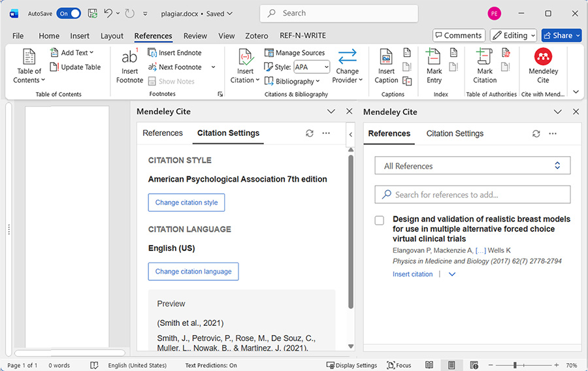
Task: Collapse left Mendeley Cite pane chevron
Action: tap(331, 111)
